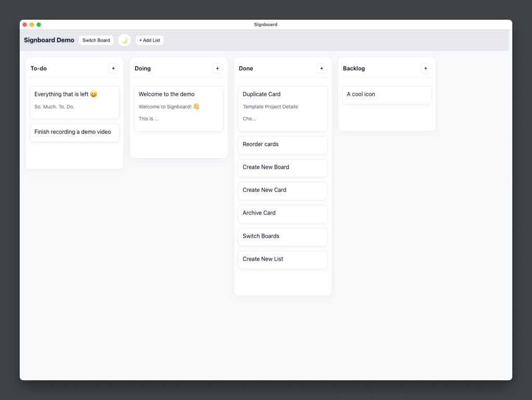
Task: Open the 'Finish recording a demo video' card
Action: click(74, 133)
